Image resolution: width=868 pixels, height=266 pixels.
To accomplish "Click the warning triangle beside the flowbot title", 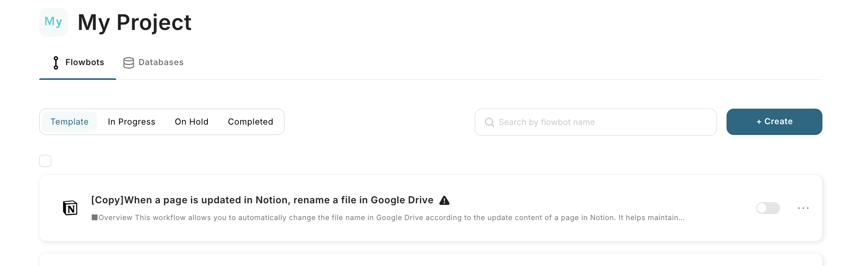I will [444, 200].
